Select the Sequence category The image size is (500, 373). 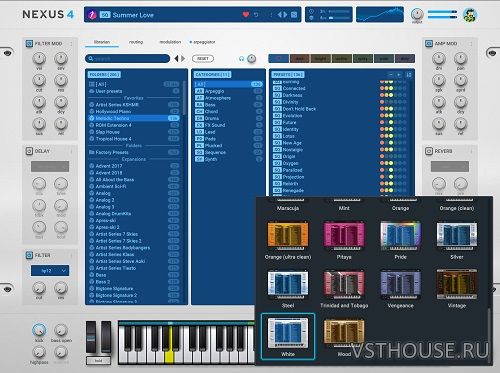tap(228, 152)
